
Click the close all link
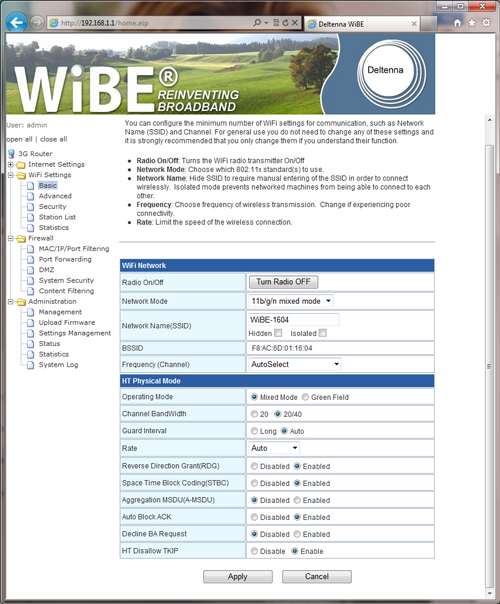54,139
